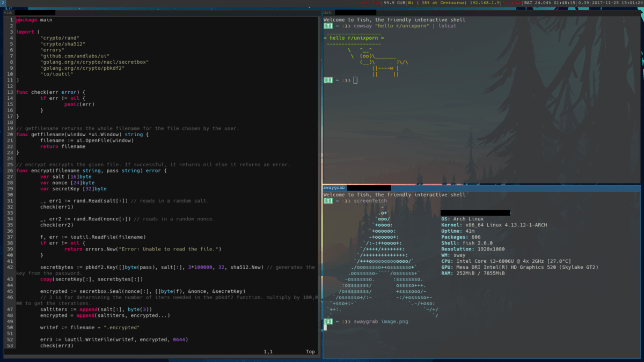Click the 'no IPv6' status block
This screenshot has width=644, height=362.
pyautogui.click(x=371, y=3)
